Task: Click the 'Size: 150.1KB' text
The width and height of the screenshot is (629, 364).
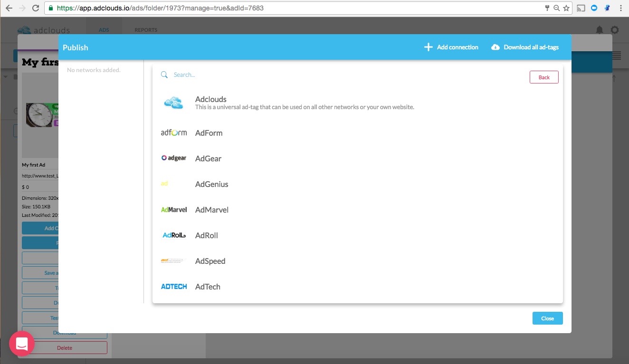Action: click(36, 206)
